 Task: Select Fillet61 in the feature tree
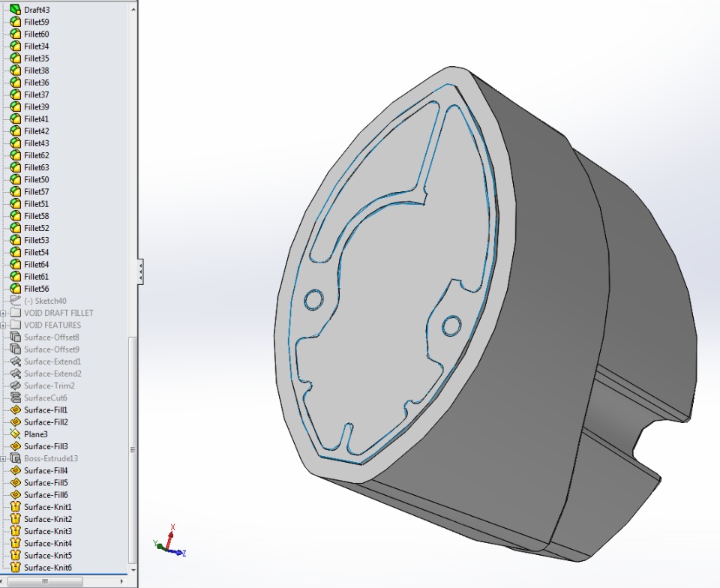pos(37,276)
